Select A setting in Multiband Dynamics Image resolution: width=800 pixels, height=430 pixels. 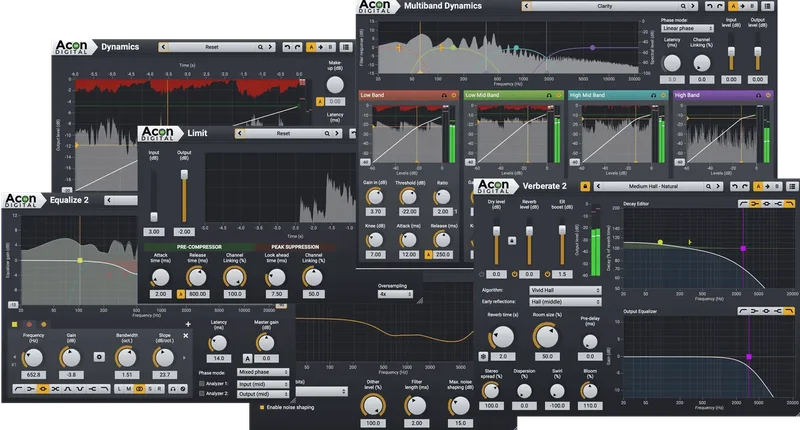pos(733,6)
